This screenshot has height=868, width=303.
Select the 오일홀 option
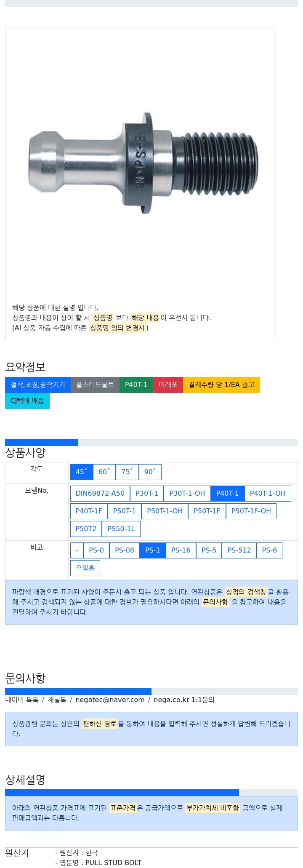coord(85,568)
